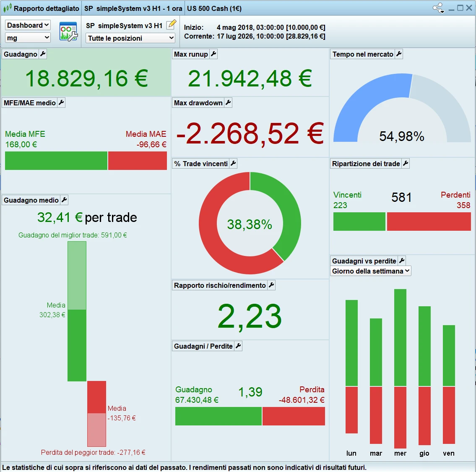Click the worst trade loss text -277,16 €
The width and height of the screenshot is (476, 472).
pyautogui.click(x=93, y=453)
